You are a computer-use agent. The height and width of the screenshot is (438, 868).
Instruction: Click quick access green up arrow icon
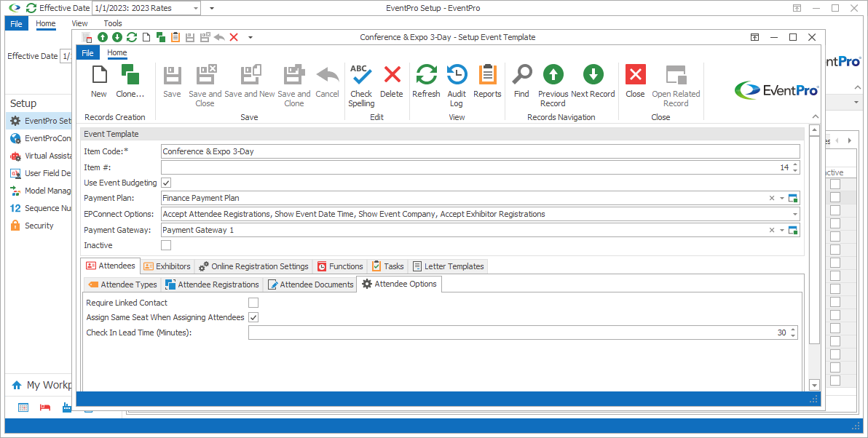click(103, 37)
